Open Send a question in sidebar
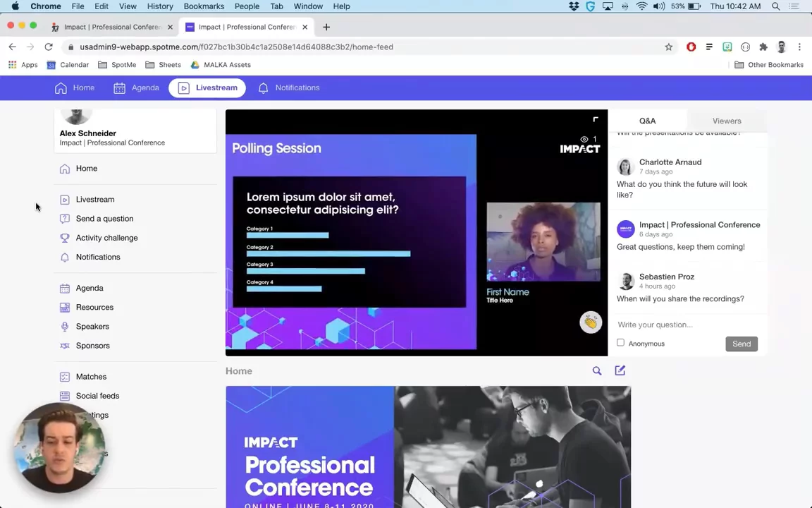This screenshot has height=508, width=812. (x=104, y=219)
